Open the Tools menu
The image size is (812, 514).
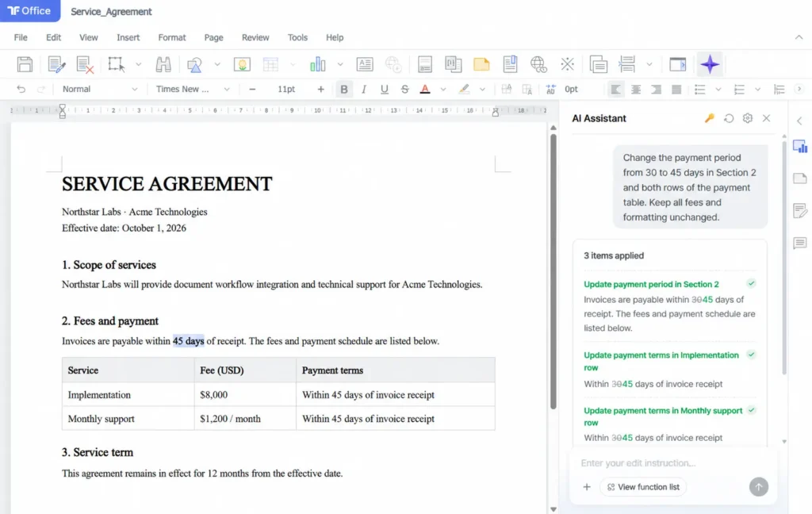coord(297,37)
